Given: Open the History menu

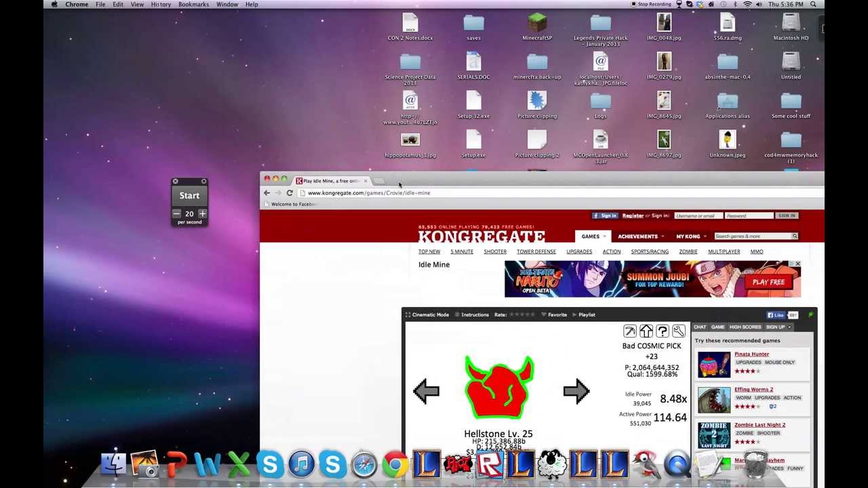Looking at the screenshot, I should click(161, 4).
